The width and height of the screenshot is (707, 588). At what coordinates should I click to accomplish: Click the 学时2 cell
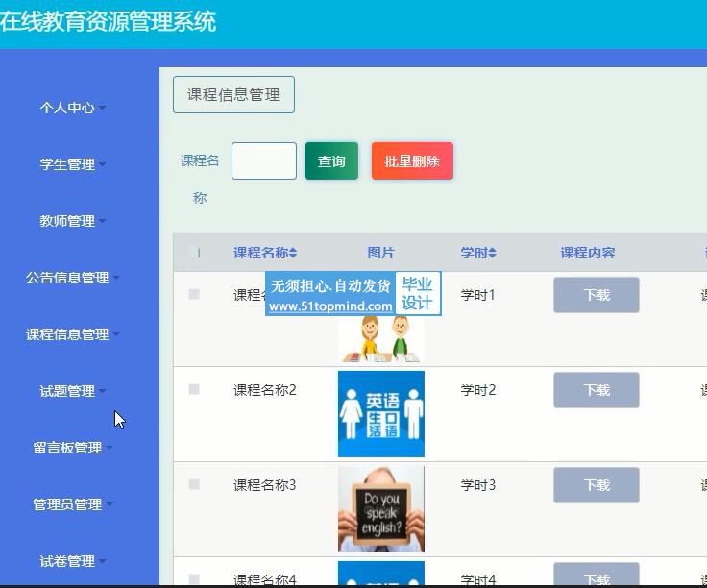478,390
